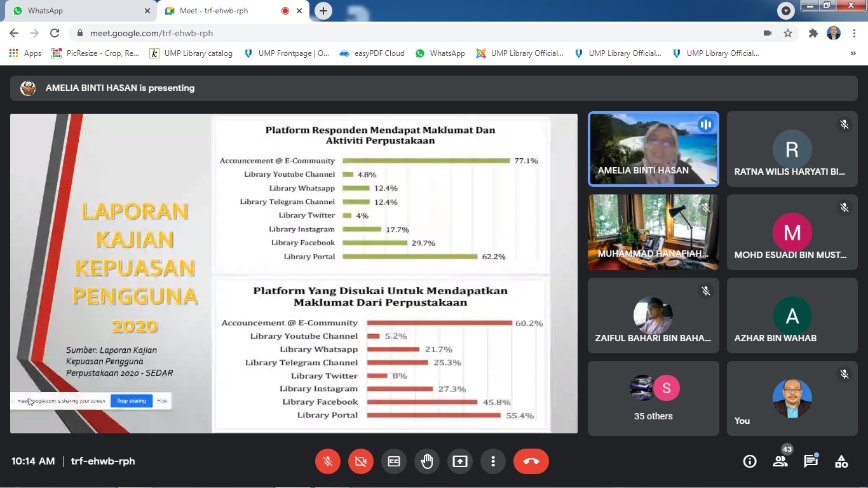868x488 pixels.
Task: Go back in browser history
Action: [14, 33]
